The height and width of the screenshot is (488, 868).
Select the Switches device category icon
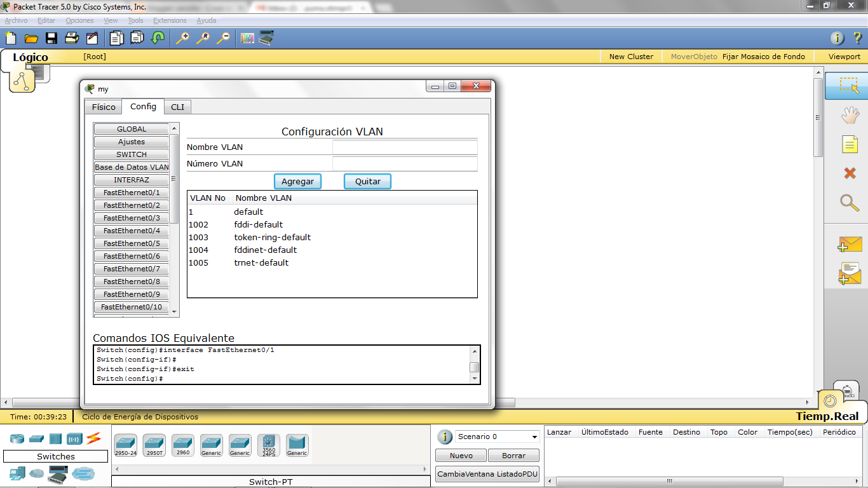pyautogui.click(x=36, y=438)
